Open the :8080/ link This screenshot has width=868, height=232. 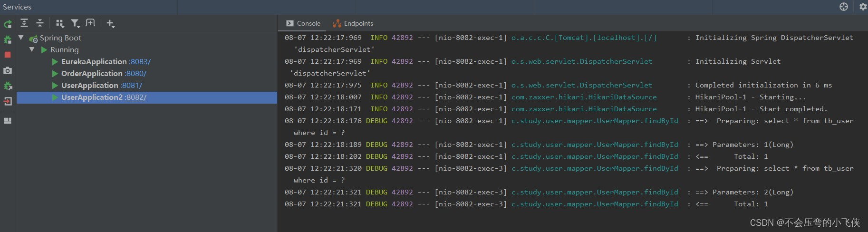(x=135, y=74)
